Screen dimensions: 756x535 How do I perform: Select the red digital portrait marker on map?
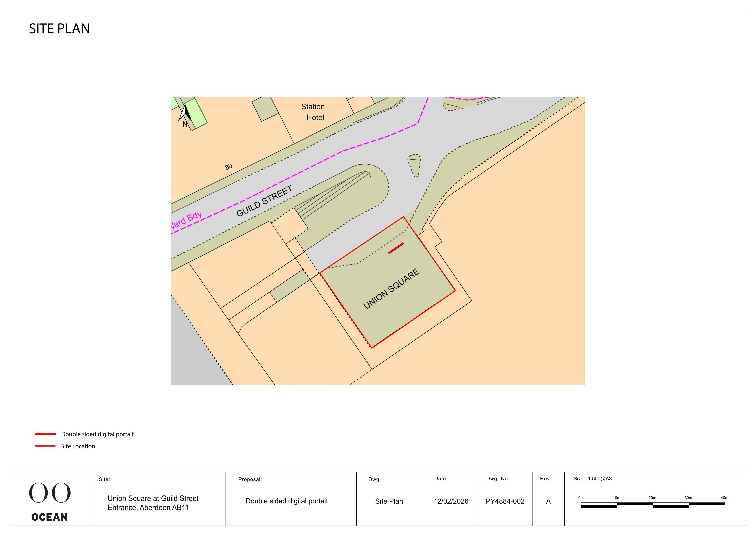[396, 248]
